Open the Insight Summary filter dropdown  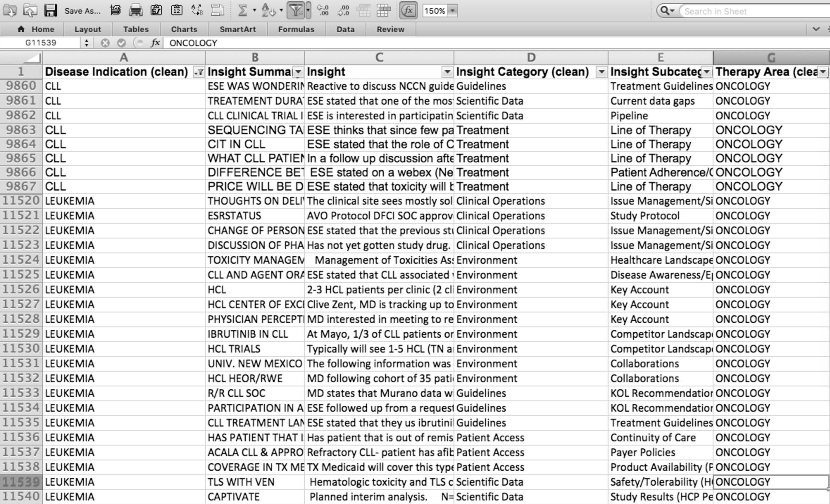point(298,73)
